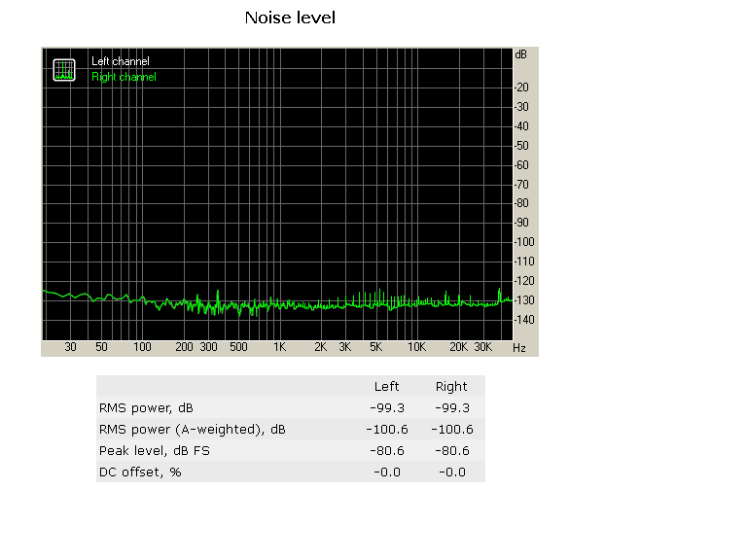Click the '100' frequency axis label
Viewport: 747px width, 560px height.
tap(142, 347)
